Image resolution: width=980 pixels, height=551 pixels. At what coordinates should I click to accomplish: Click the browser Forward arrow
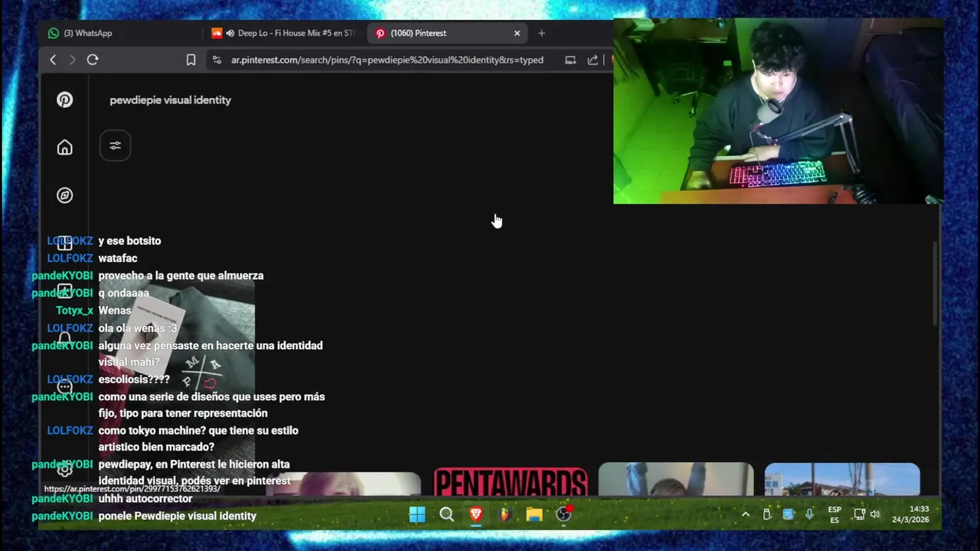pos(73,60)
